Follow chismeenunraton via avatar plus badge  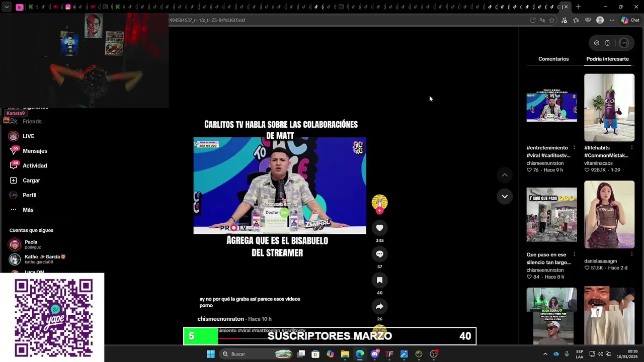pyautogui.click(x=379, y=211)
